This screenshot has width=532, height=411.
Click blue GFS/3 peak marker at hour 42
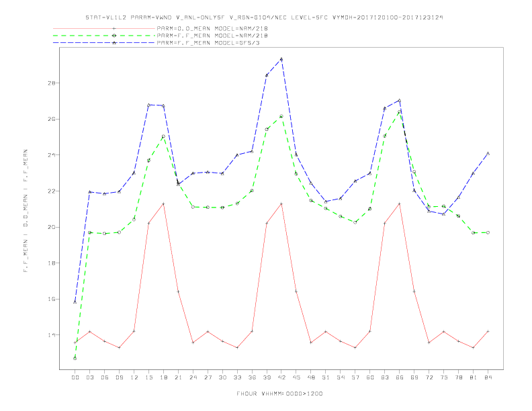point(281,59)
